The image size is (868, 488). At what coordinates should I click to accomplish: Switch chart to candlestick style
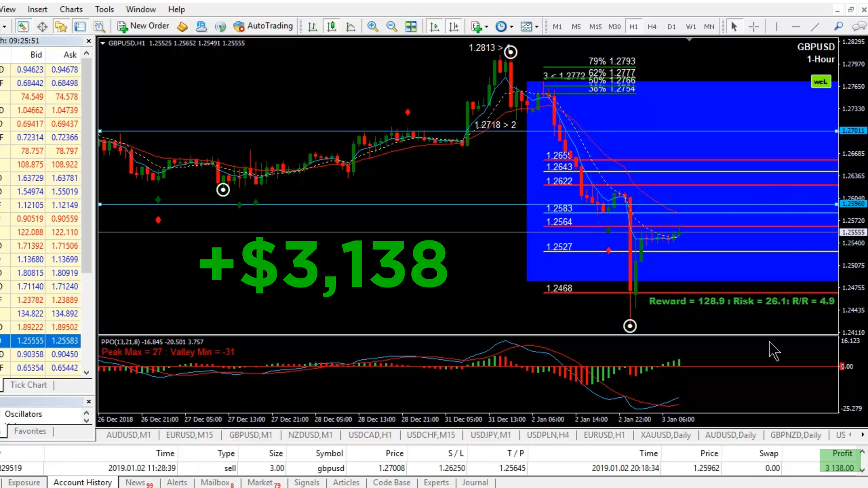[331, 27]
